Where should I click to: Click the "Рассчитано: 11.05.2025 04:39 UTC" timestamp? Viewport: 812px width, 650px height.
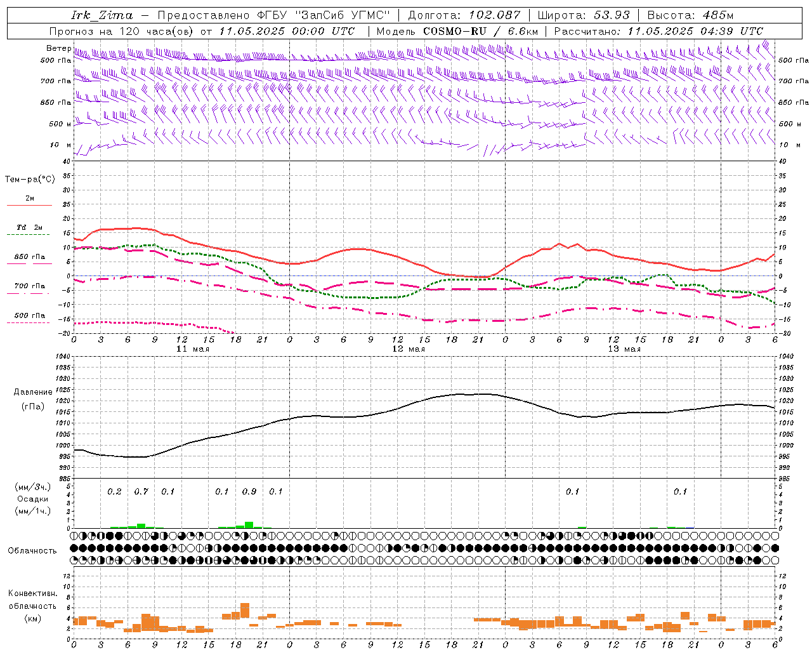[x=658, y=31]
